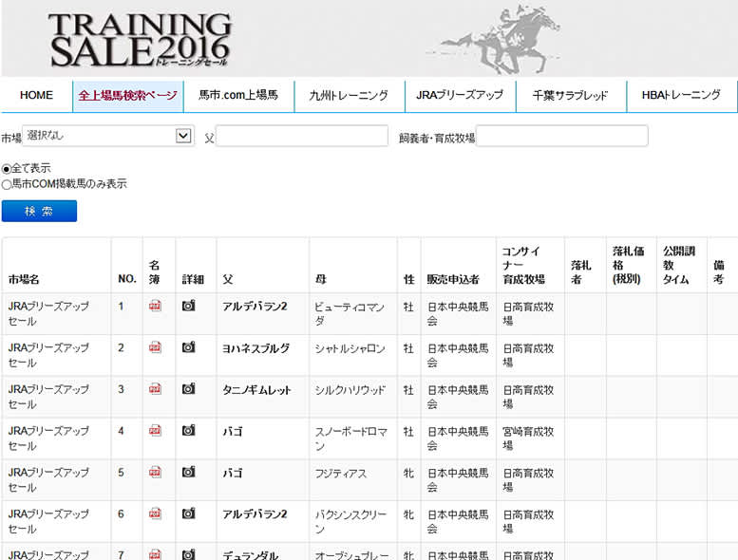Click sire link アルデバラン2 in row 1
This screenshot has height=560, width=738.
coord(255,307)
